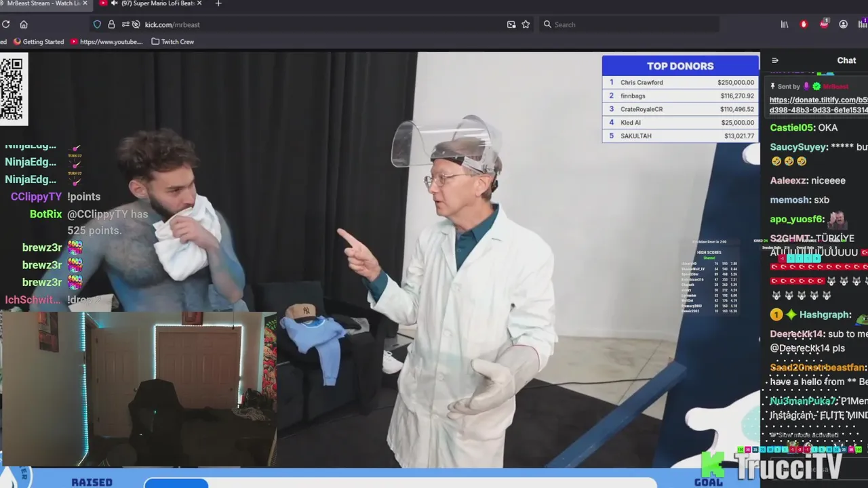Open the Firefox account icon
Viewport: 868px width, 488px height.
click(x=843, y=24)
